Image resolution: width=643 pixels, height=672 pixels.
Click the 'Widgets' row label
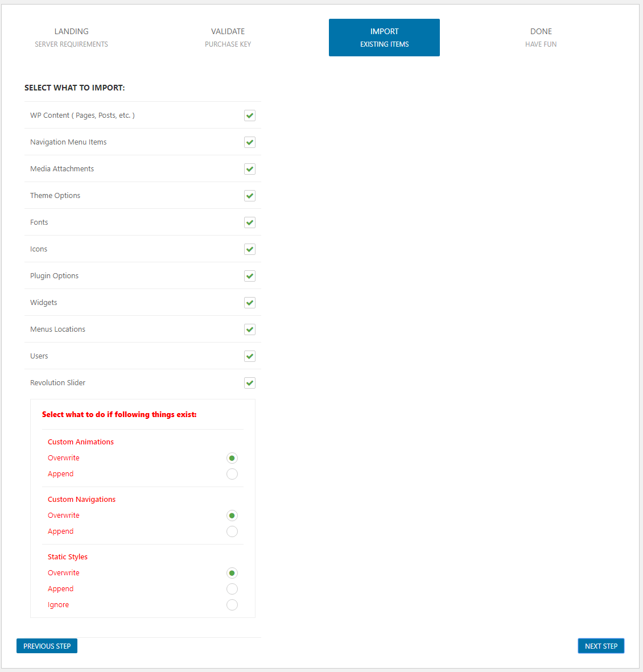tap(43, 303)
